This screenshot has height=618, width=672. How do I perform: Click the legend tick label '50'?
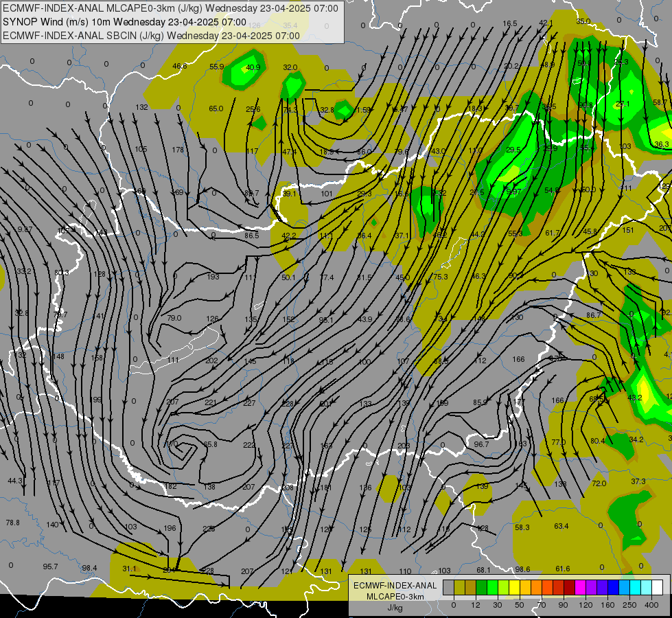tap(520, 605)
